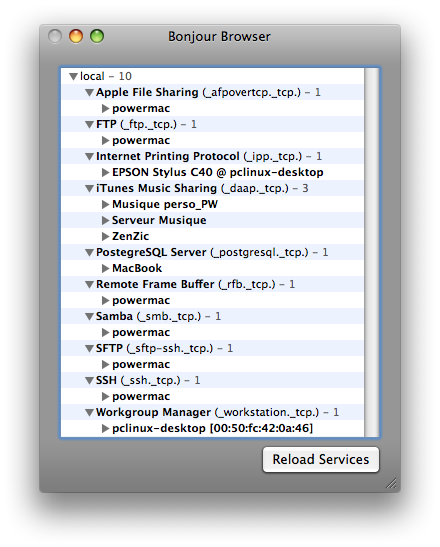
Task: Click the vertical scrollbar track
Action: (371, 252)
